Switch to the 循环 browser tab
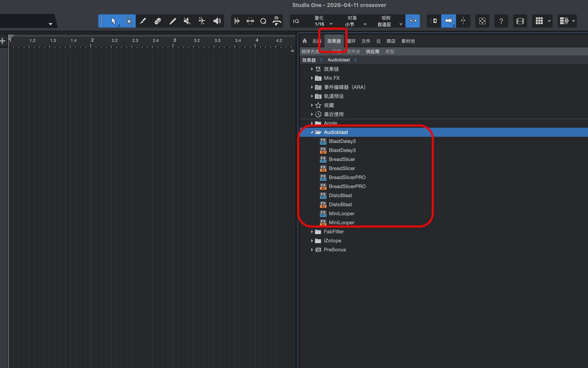Viewport: 588px width, 368px height. point(352,41)
